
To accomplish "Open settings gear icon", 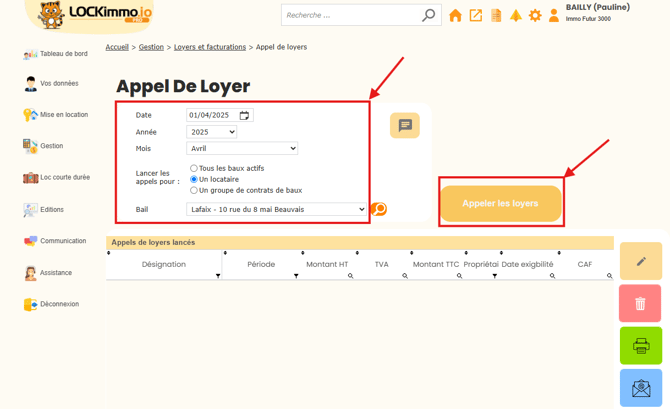I will pyautogui.click(x=535, y=15).
